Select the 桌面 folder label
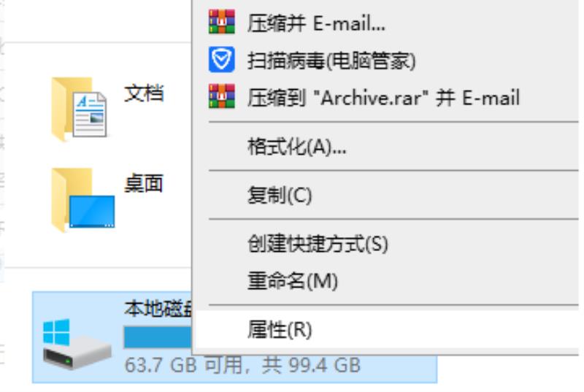Viewport: 584px width, 392px height. click(144, 183)
